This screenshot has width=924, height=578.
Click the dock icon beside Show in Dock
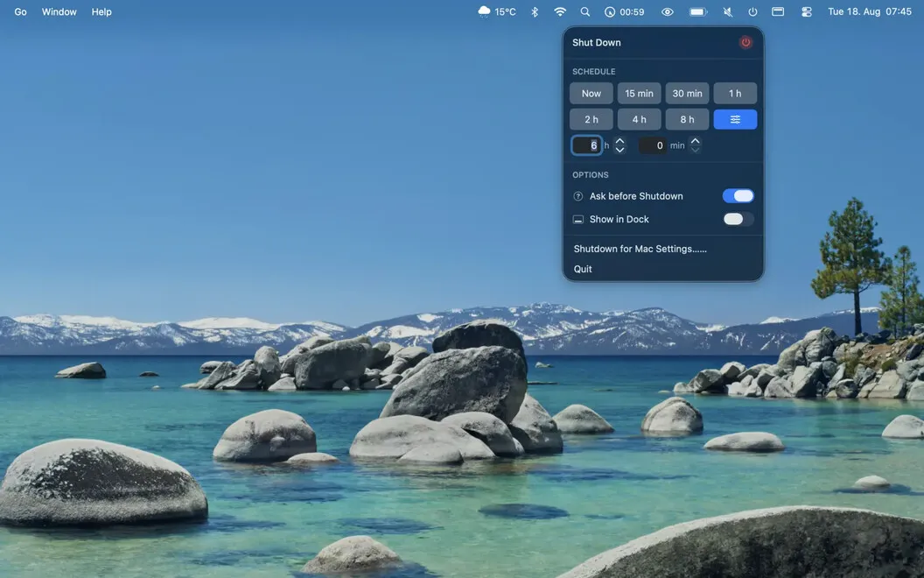click(578, 220)
